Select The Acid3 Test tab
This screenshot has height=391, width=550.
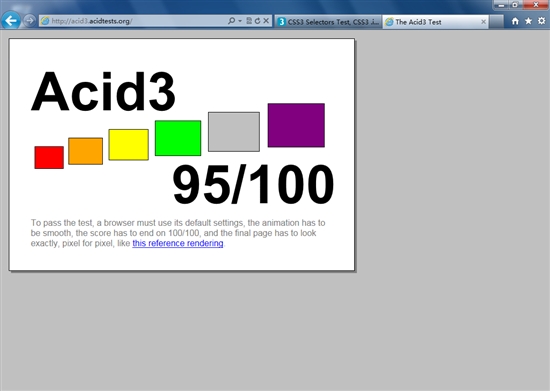(435, 22)
